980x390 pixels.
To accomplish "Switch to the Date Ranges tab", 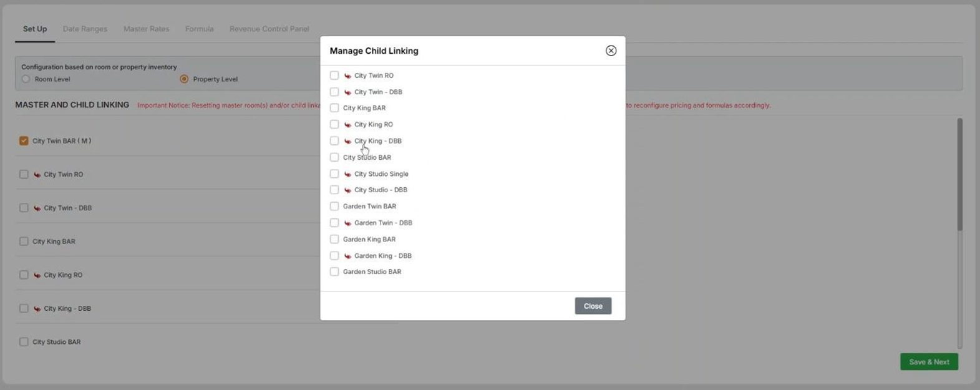I will (x=85, y=29).
